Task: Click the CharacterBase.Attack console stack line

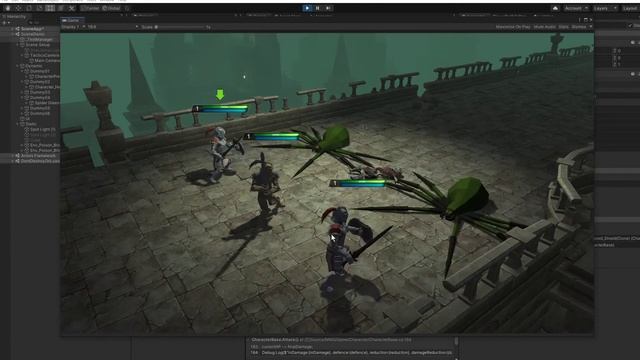Action: tap(331, 340)
